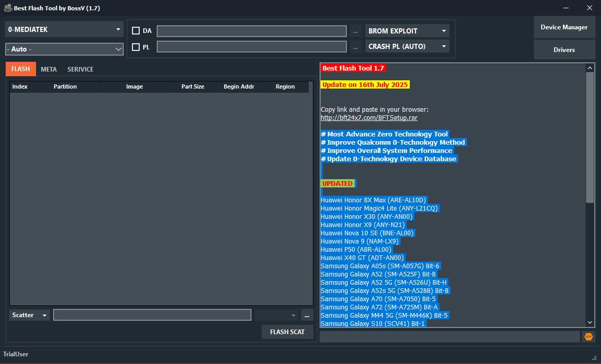Viewport: 601px width, 364px height.
Task: Enable the PL checkbox
Action: [135, 47]
